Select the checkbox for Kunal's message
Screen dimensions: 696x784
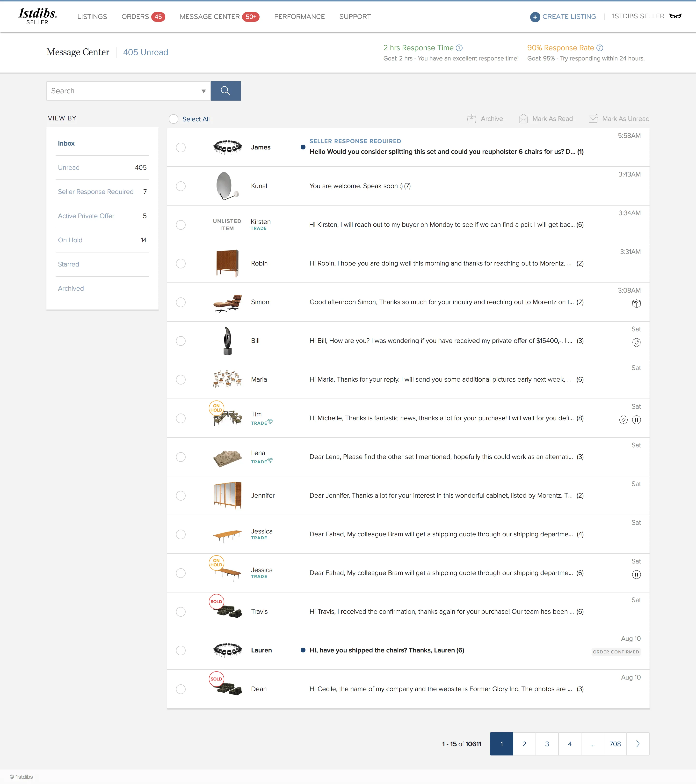pos(181,186)
